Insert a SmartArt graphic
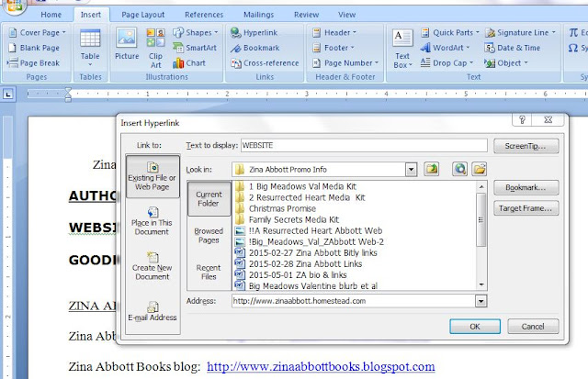This screenshot has height=379, width=588. click(x=195, y=48)
